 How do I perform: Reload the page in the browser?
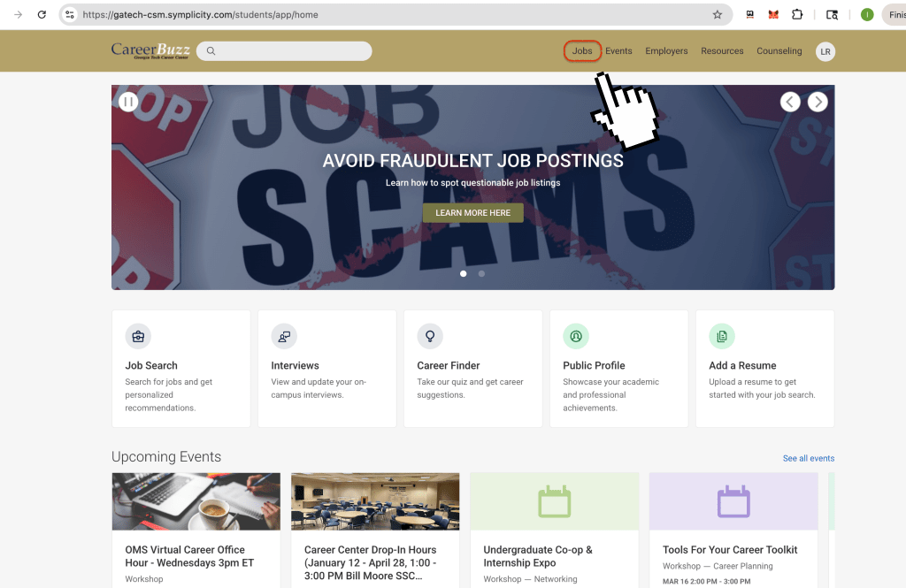pyautogui.click(x=42, y=14)
